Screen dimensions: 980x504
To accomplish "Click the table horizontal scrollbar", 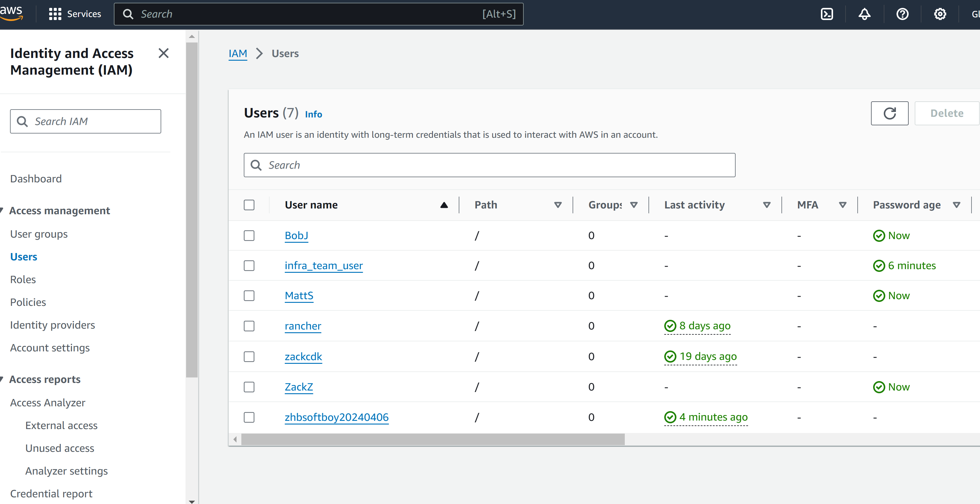I will click(x=433, y=439).
